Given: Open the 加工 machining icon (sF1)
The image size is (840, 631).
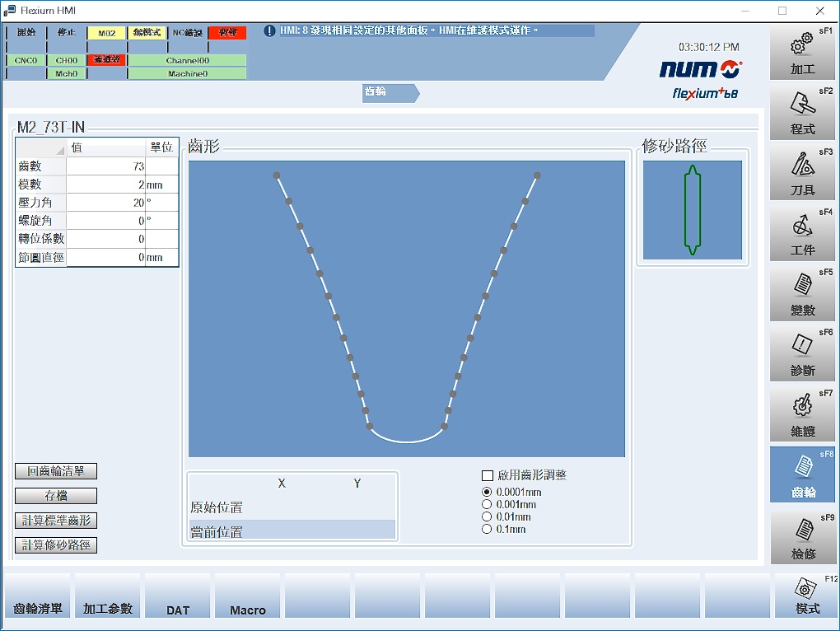Looking at the screenshot, I should [802, 53].
